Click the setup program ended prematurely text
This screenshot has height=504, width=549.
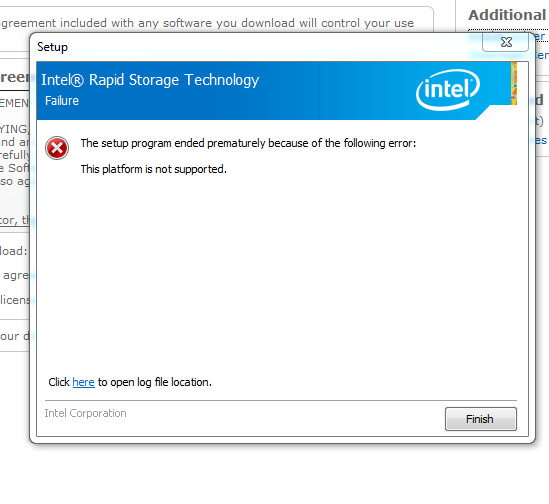click(248, 143)
